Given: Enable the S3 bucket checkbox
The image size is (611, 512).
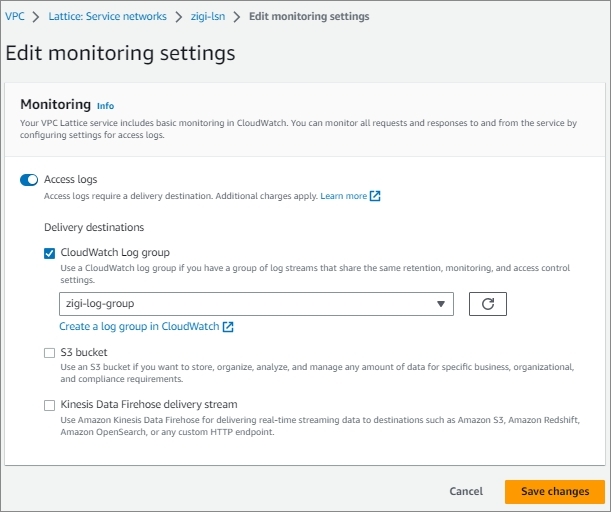Looking at the screenshot, I should pos(49,353).
